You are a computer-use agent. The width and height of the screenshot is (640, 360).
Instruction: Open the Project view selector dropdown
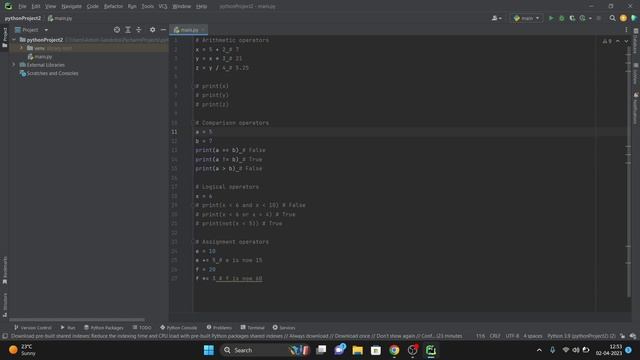[31, 30]
